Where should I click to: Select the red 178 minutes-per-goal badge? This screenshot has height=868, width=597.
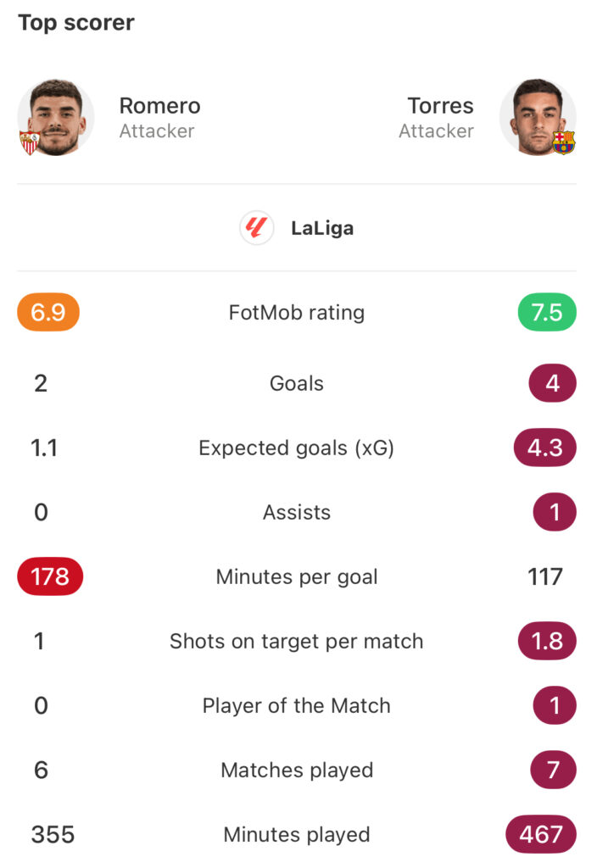(x=50, y=577)
